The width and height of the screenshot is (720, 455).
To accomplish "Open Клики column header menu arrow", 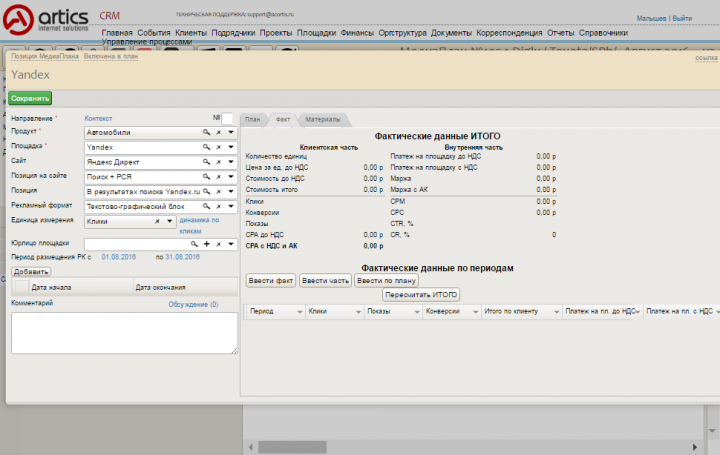I will click(x=359, y=312).
